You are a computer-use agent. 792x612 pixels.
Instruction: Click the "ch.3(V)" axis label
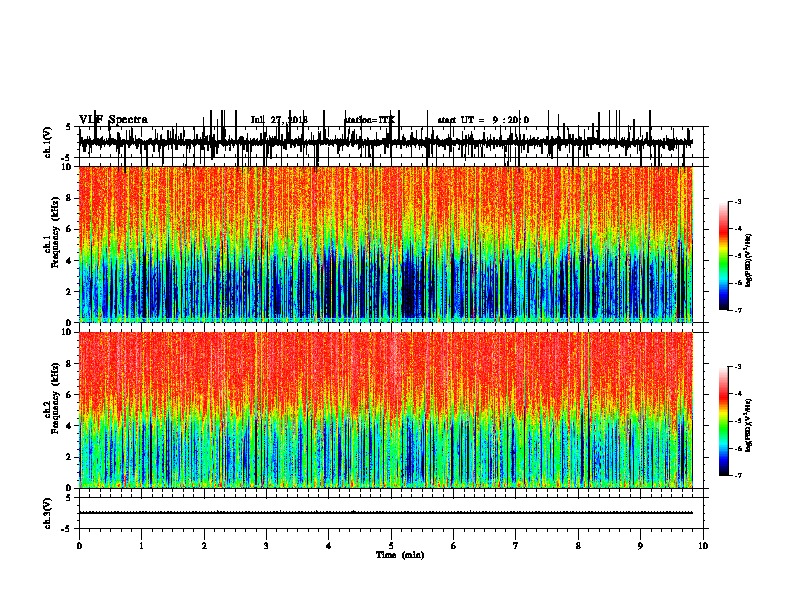coord(47,514)
